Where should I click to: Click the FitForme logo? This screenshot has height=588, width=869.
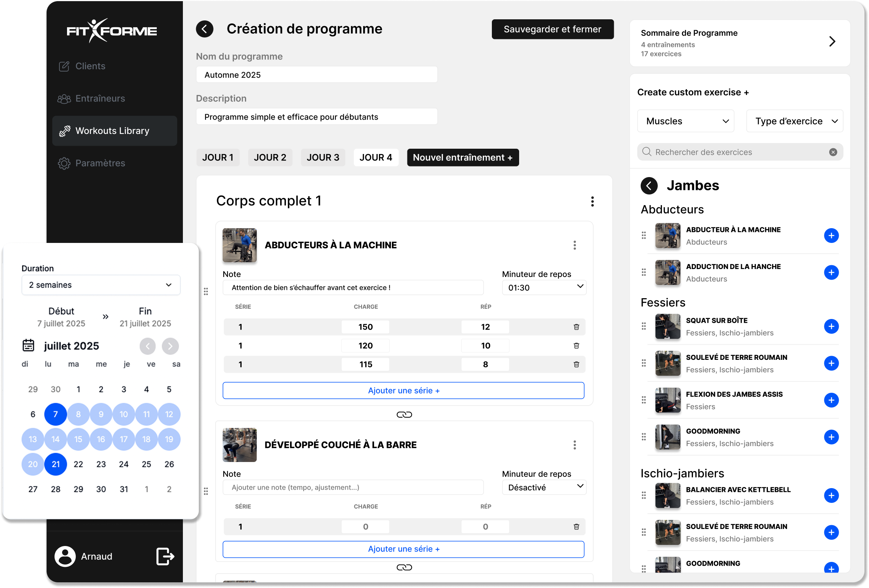[x=112, y=31]
